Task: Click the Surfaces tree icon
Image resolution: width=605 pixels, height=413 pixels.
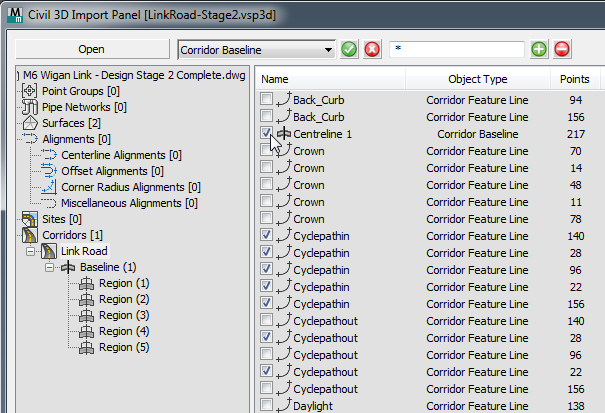Action: point(30,123)
